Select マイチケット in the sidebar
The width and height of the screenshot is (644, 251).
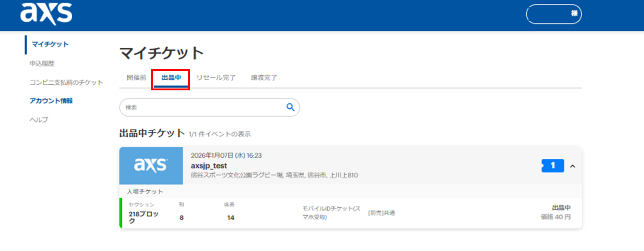point(50,44)
